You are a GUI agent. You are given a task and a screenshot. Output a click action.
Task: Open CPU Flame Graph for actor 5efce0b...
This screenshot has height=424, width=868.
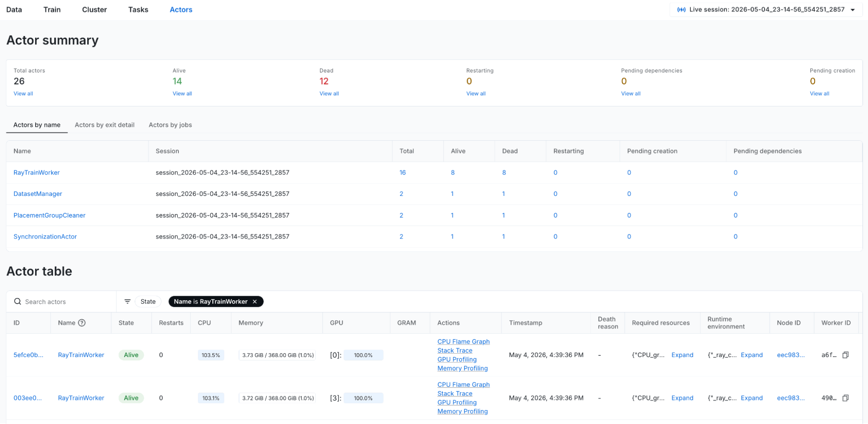[463, 341]
